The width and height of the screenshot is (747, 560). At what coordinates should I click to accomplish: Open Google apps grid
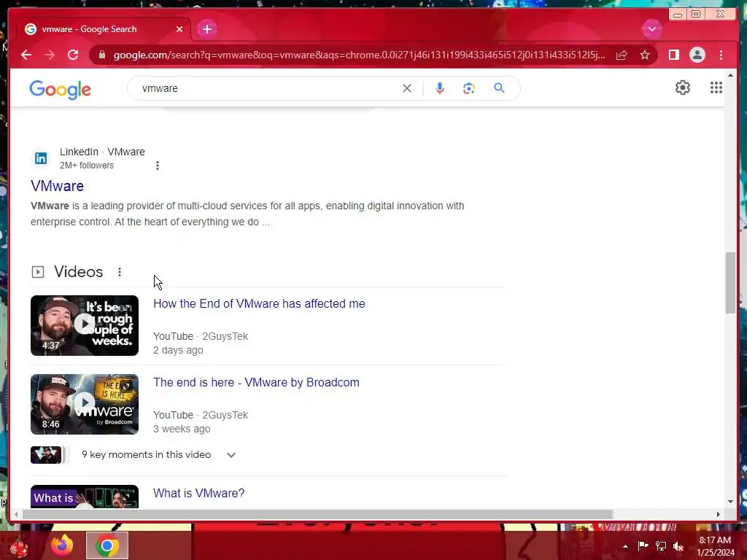(716, 87)
